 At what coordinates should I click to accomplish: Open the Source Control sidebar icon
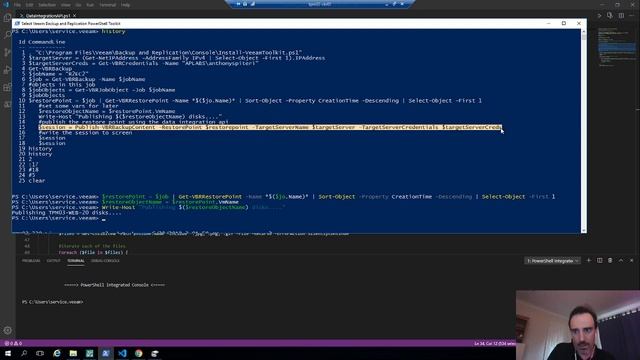coord(7,52)
